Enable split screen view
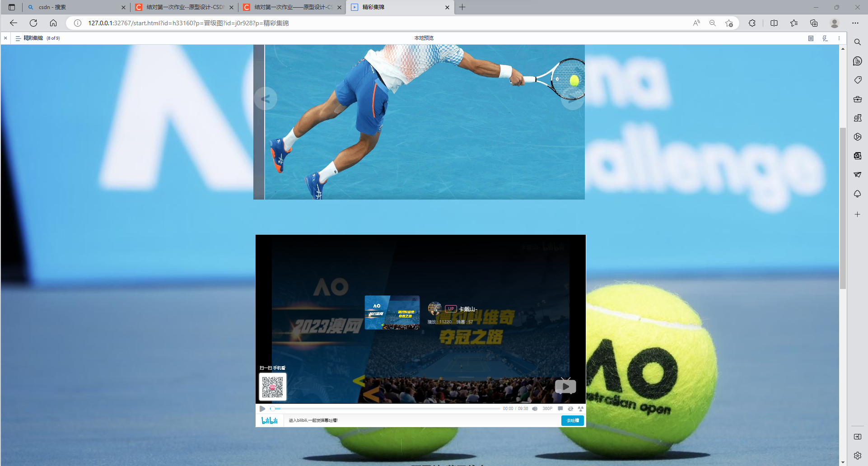This screenshot has width=868, height=466. (774, 23)
